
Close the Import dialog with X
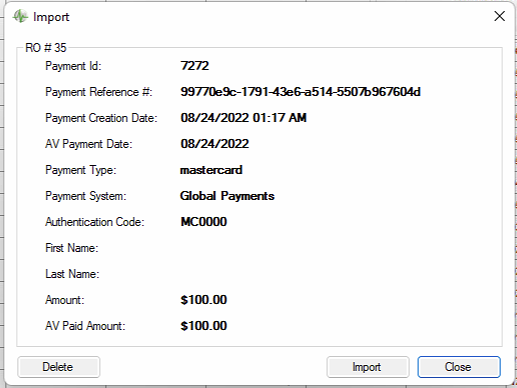tap(499, 16)
